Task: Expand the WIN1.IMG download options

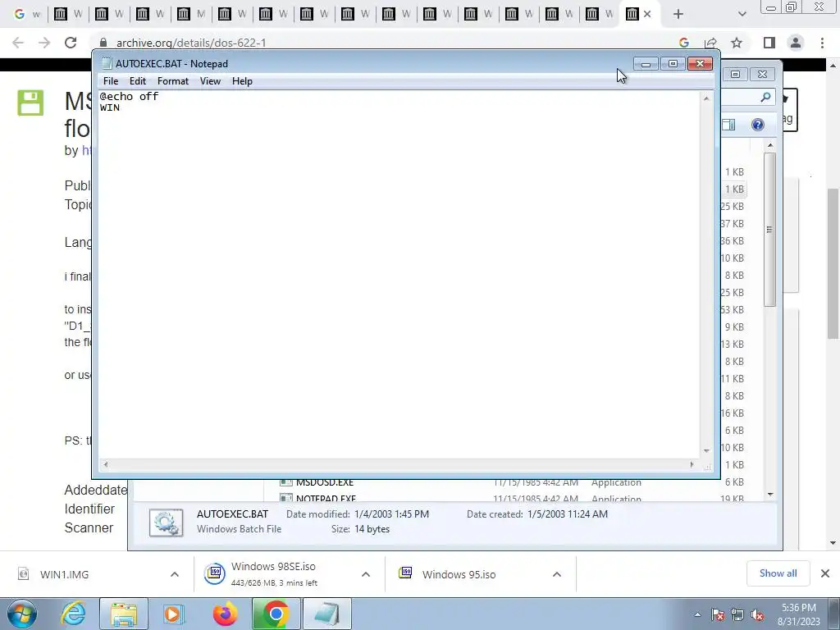Action: (x=175, y=574)
